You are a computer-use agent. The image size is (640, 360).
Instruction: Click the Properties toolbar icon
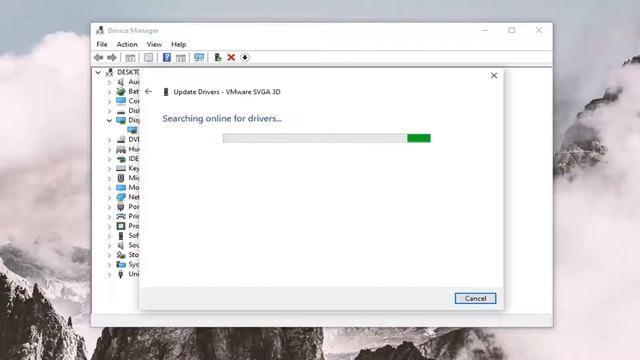coord(149,58)
